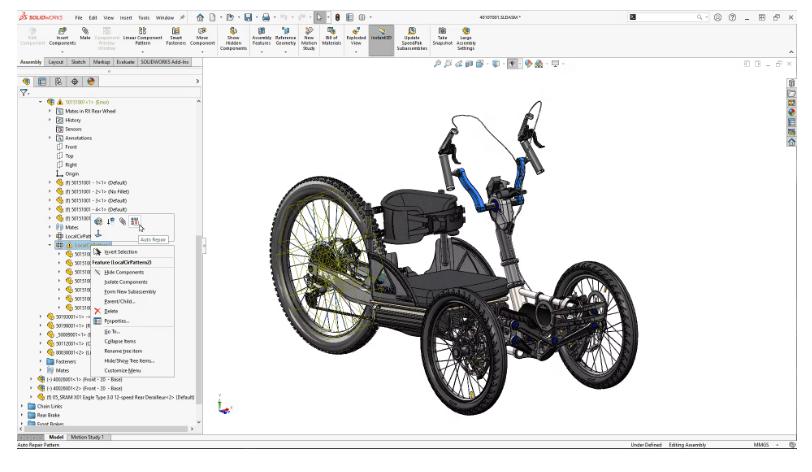The height and width of the screenshot is (472, 812).
Task: Toggle Instant3D mode
Action: point(380,37)
